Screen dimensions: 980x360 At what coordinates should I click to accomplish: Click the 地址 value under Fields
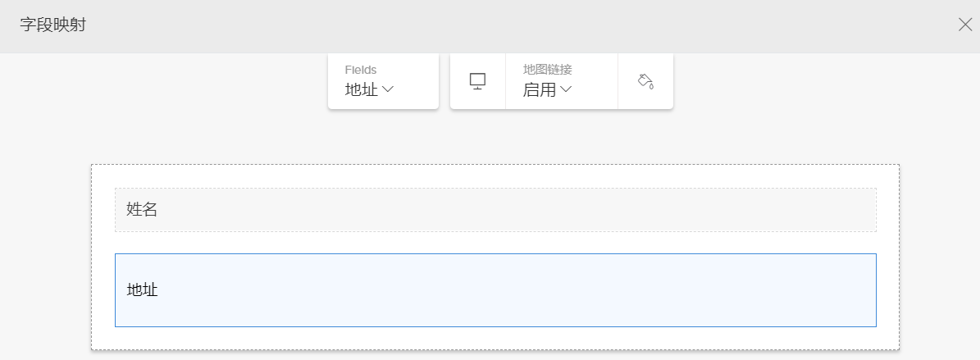coord(361,89)
